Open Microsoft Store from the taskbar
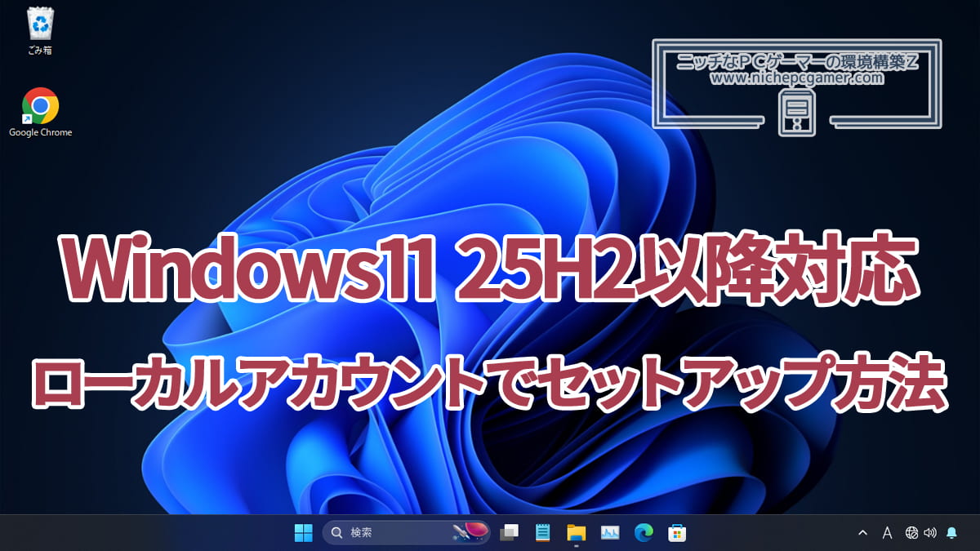The width and height of the screenshot is (980, 551). (x=677, y=533)
